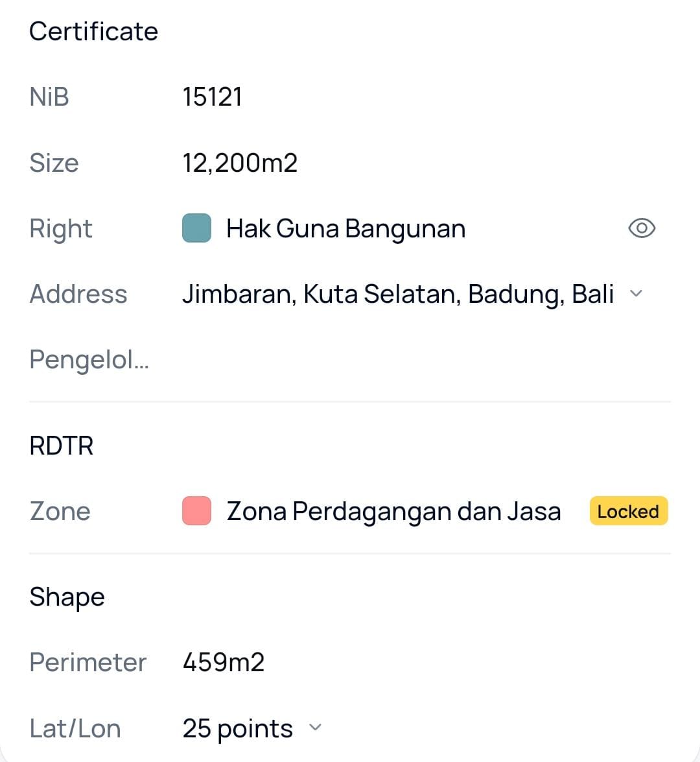The image size is (700, 762).
Task: Click the 25 points text
Action: point(237,728)
